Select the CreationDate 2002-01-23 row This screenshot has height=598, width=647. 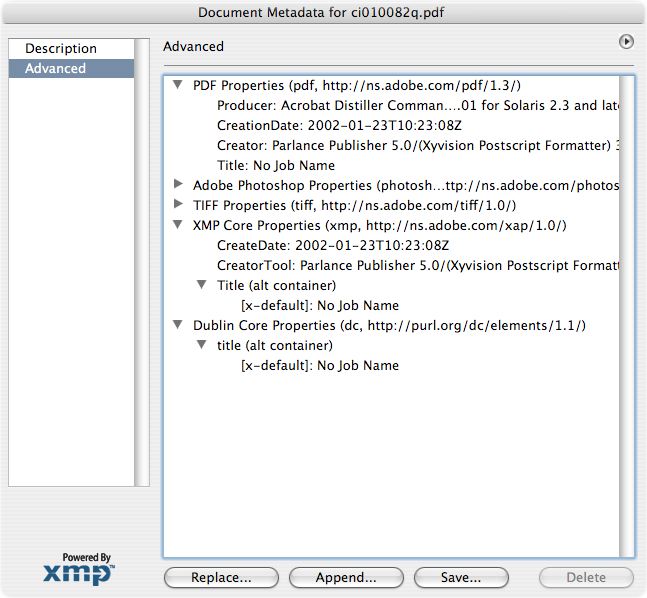click(x=339, y=125)
